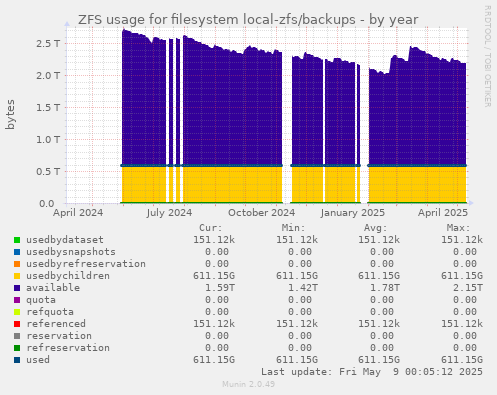Click the usedbyrefreservation orange legend swatch
Image resolution: width=497 pixels, height=395 pixels.
tap(17, 264)
